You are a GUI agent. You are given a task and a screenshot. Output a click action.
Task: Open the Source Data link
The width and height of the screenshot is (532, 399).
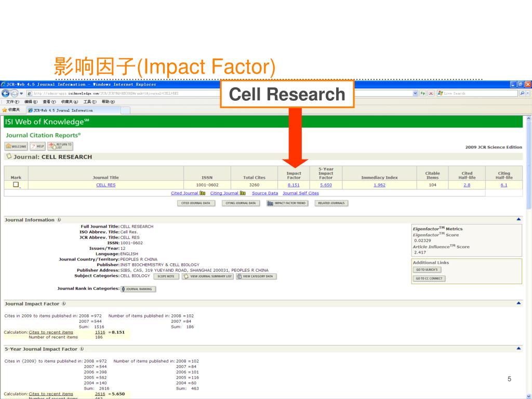point(265,193)
